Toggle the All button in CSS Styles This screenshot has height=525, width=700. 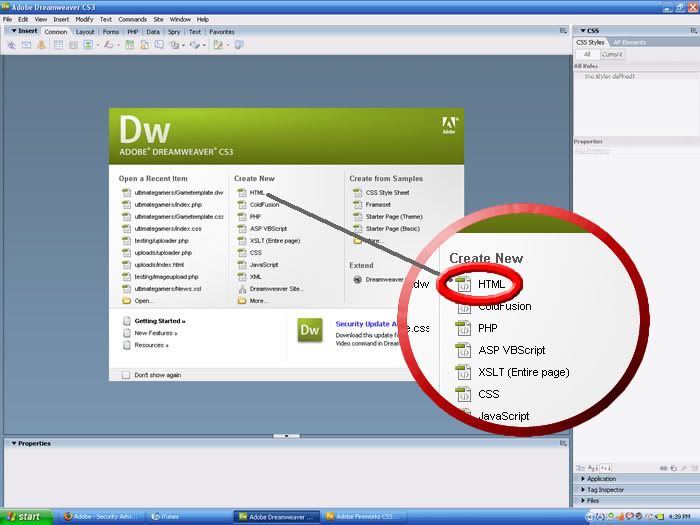(x=587, y=54)
